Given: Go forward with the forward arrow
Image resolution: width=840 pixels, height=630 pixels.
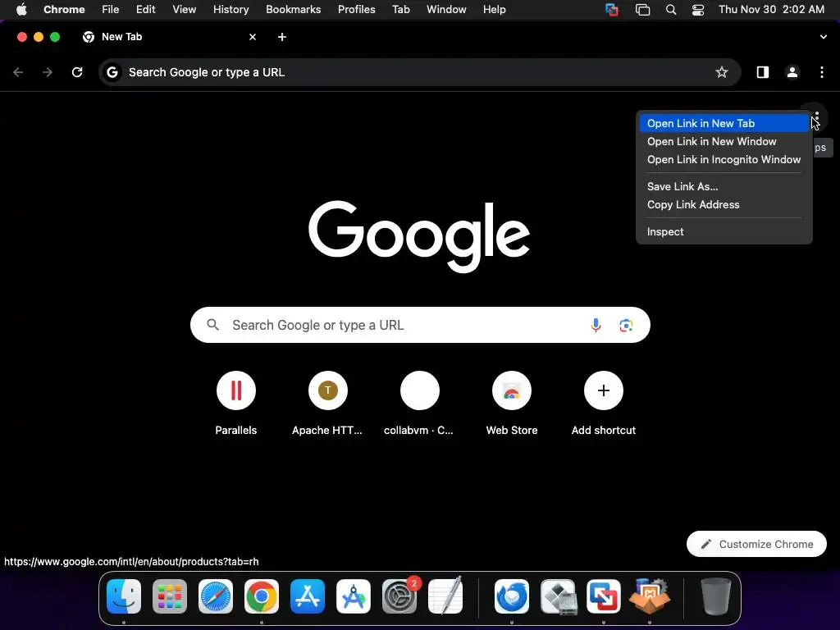Looking at the screenshot, I should pyautogui.click(x=48, y=72).
